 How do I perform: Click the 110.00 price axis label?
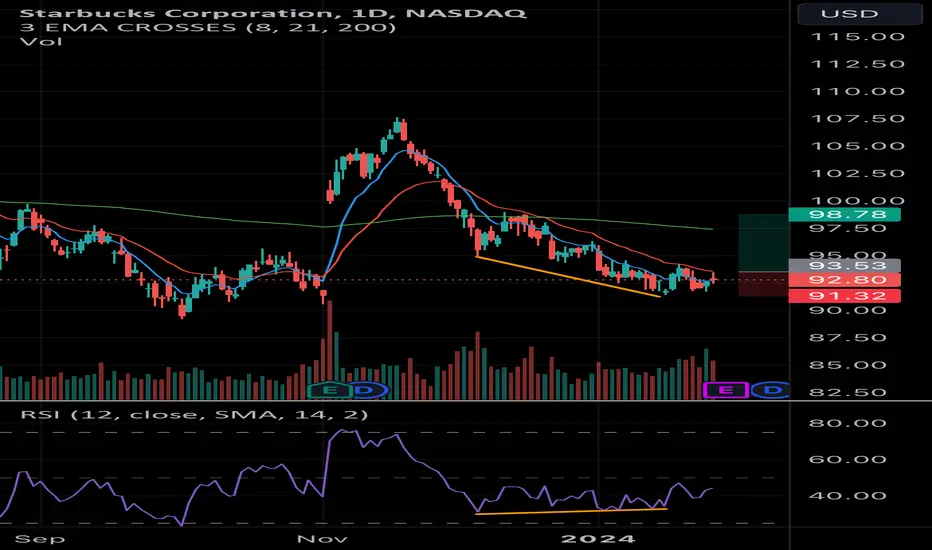click(858, 92)
